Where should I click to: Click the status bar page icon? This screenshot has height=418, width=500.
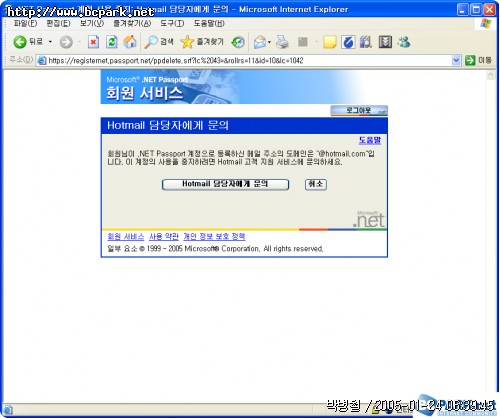(8, 409)
